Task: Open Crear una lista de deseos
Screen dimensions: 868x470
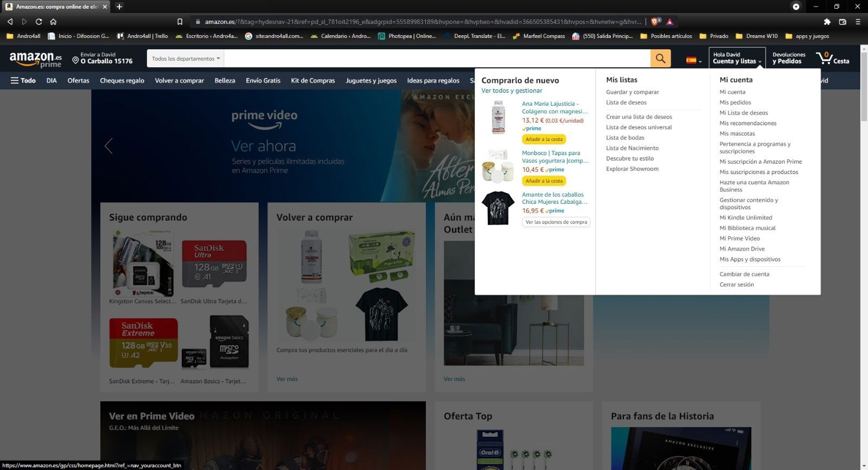Action: tap(639, 117)
